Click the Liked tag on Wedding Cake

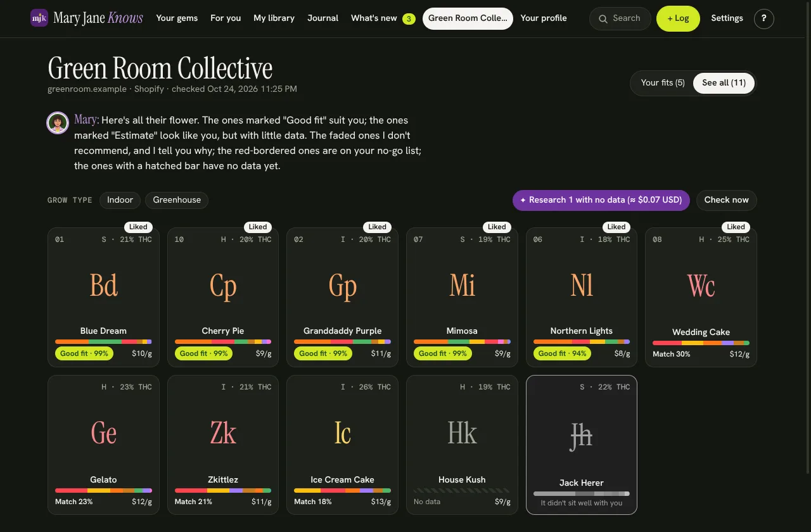736,227
